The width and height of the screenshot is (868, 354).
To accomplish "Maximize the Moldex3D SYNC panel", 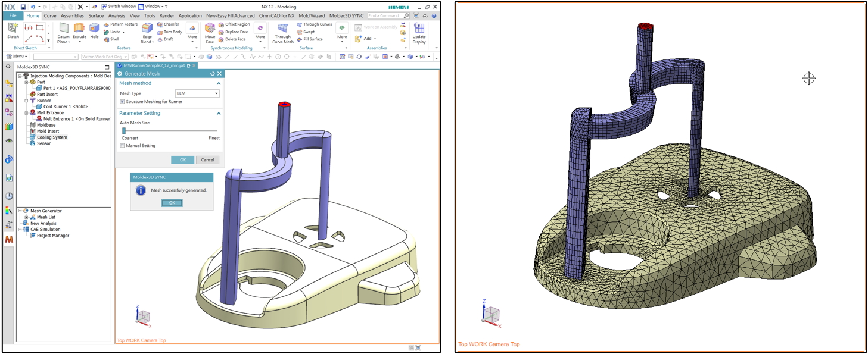I will pyautogui.click(x=107, y=67).
